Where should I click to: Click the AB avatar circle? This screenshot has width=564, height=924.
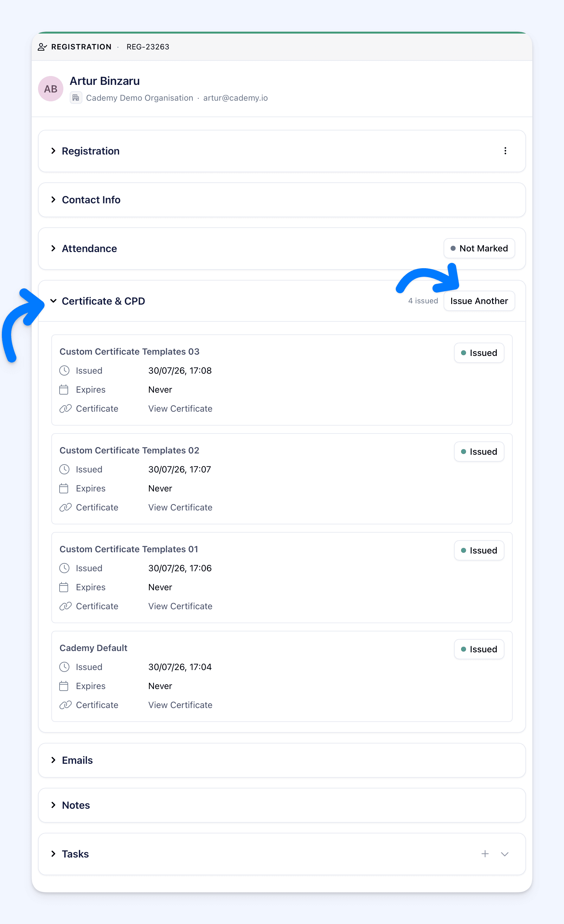coord(51,89)
